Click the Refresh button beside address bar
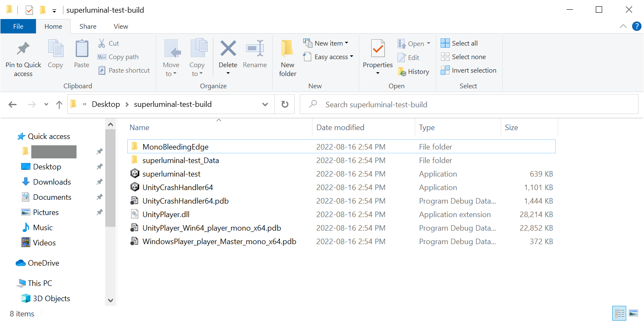The image size is (644, 321). coord(285,104)
